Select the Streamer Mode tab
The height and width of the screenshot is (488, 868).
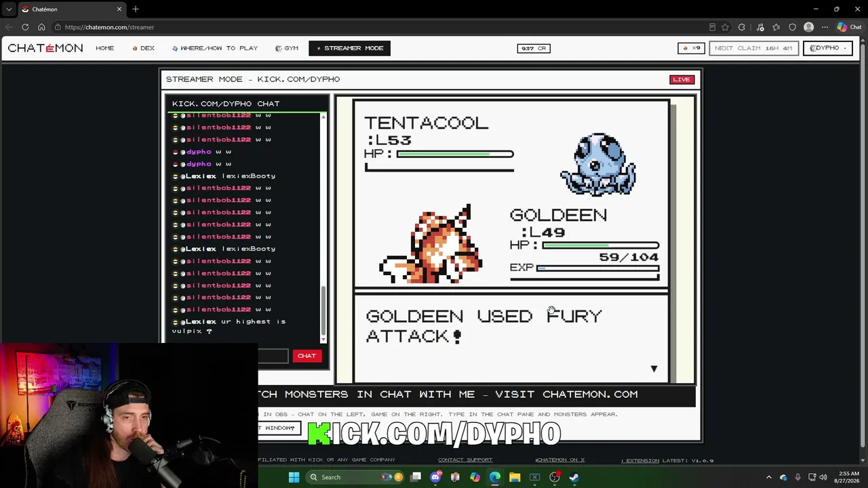[350, 48]
